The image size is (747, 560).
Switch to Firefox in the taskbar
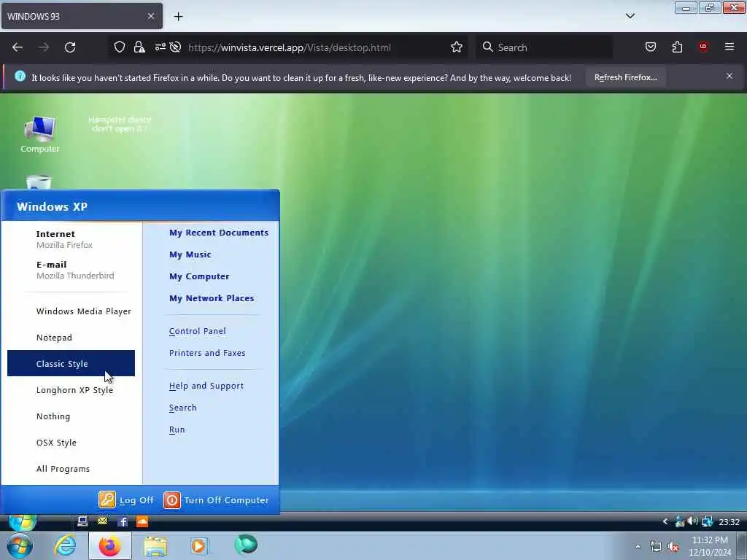click(109, 545)
